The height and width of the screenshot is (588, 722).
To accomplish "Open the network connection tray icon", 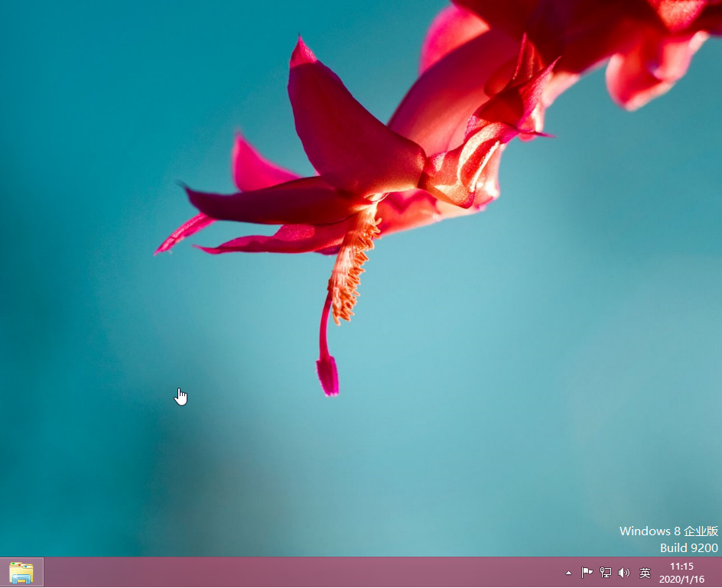I will 606,573.
